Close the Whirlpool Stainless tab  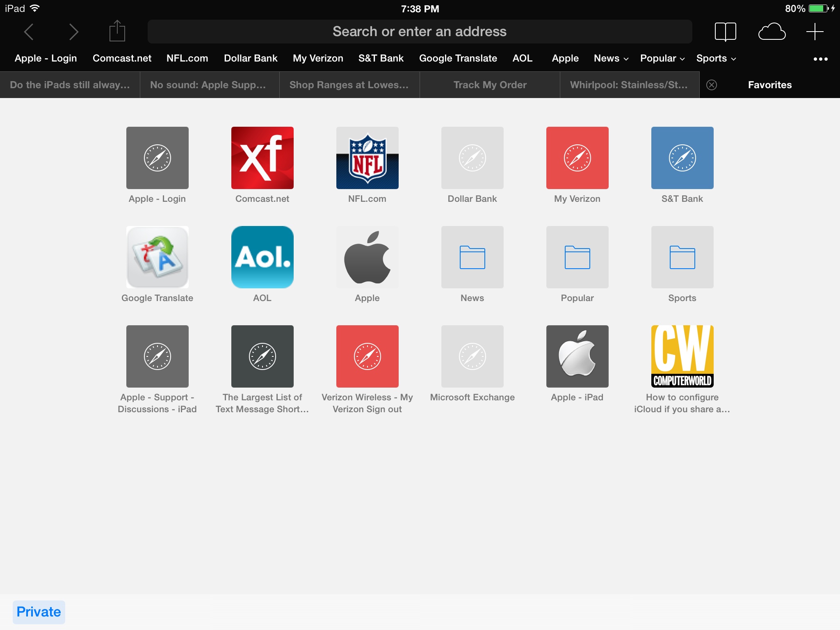tap(712, 85)
